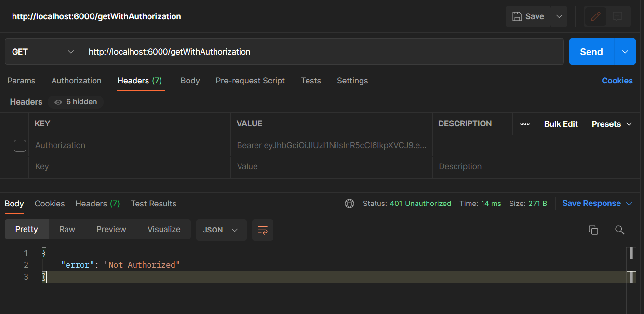Screen dimensions: 644x314
Task: Click the Authorization row's description cell
Action: [537, 146]
